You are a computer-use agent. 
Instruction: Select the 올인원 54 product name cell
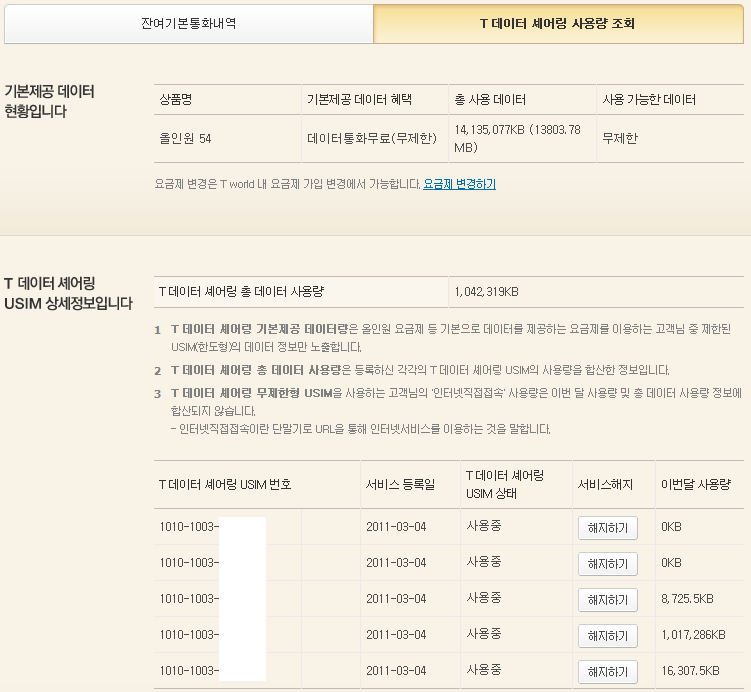(228, 139)
